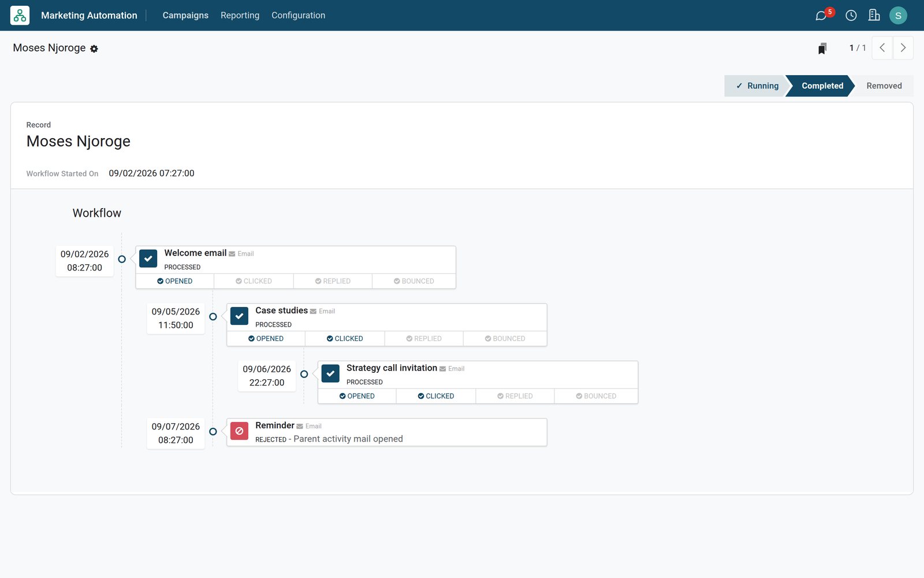This screenshot has height=578, width=924.
Task: Click BOUNCED on the Welcome email
Action: point(413,281)
